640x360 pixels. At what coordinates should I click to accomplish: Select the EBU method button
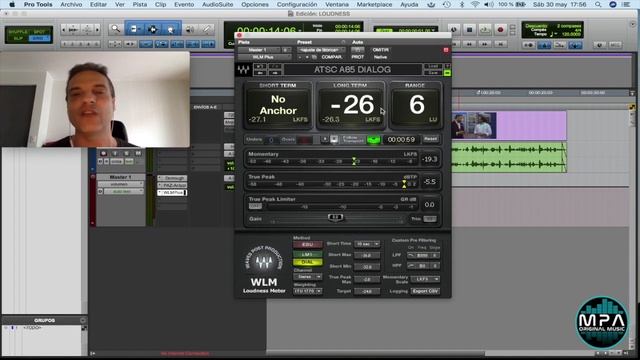click(x=307, y=245)
